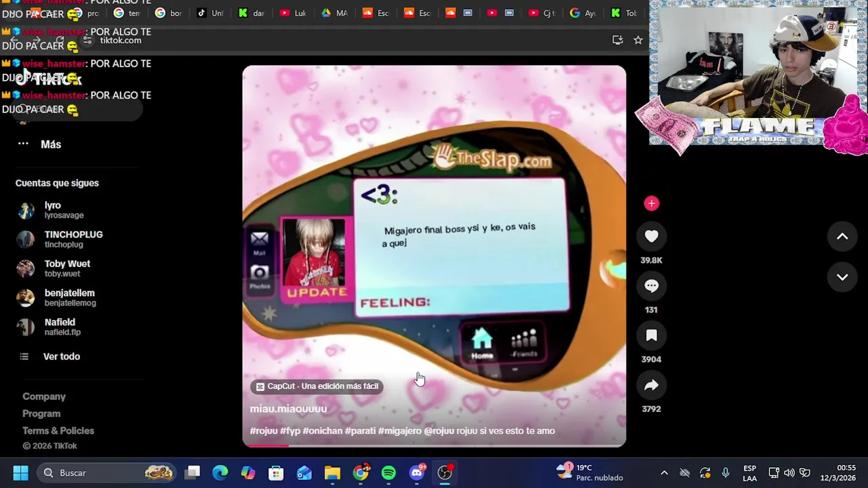Click the Program footer link
This screenshot has height=488, width=868.
[x=41, y=413]
